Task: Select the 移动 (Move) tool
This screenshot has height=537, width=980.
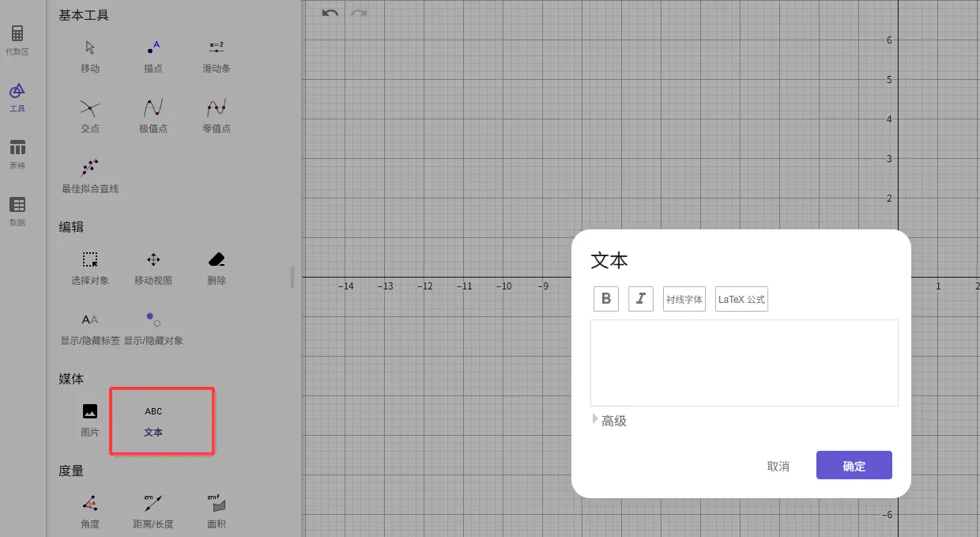Action: point(90,55)
